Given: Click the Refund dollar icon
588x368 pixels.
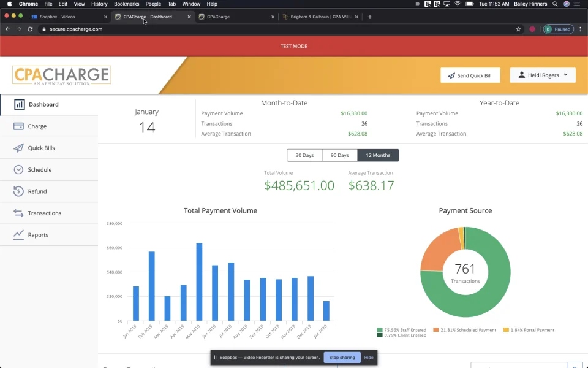Looking at the screenshot, I should click(x=18, y=191).
